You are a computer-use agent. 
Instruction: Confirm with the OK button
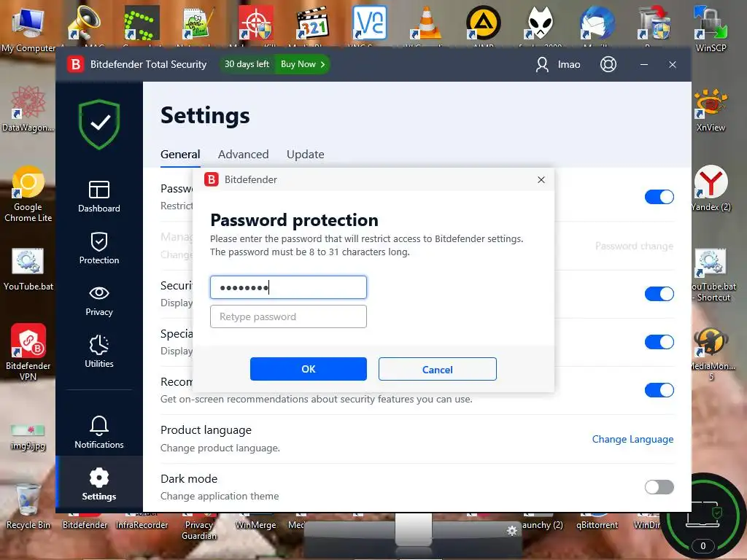pyautogui.click(x=309, y=369)
